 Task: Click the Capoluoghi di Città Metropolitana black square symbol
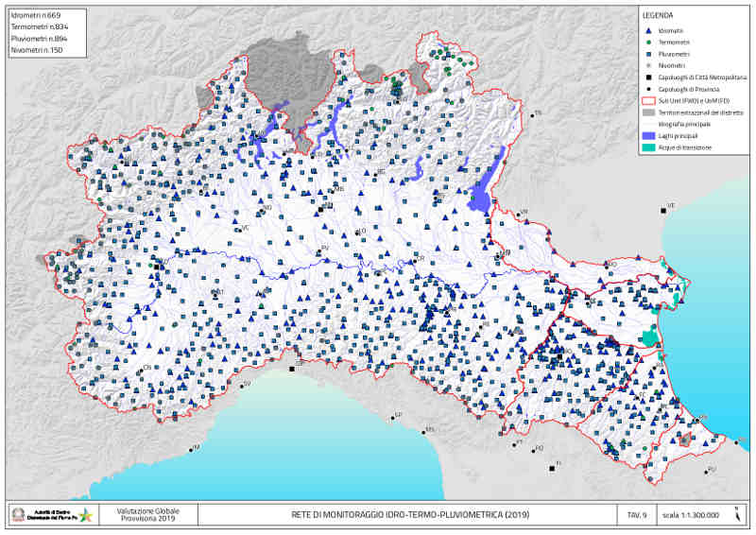[649, 78]
